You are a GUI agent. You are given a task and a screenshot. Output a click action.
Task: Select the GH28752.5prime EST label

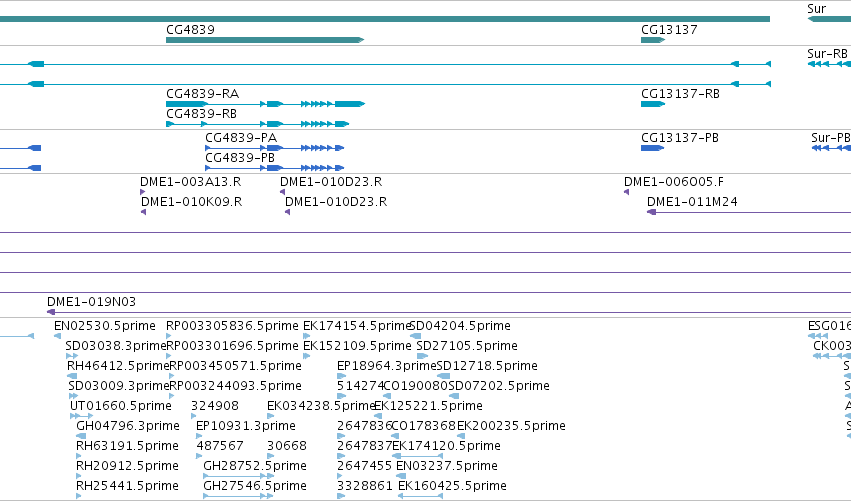pos(255,466)
